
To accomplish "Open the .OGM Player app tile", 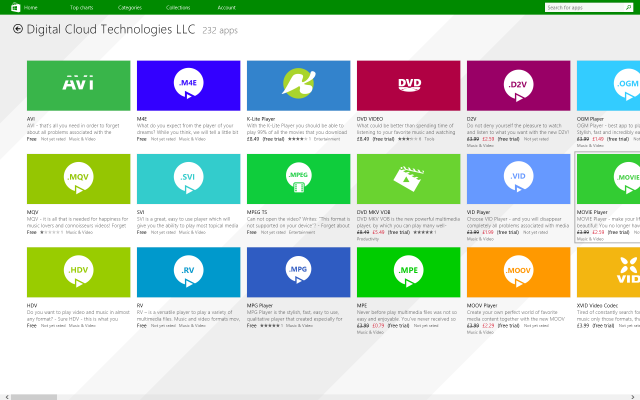I will click(x=608, y=85).
